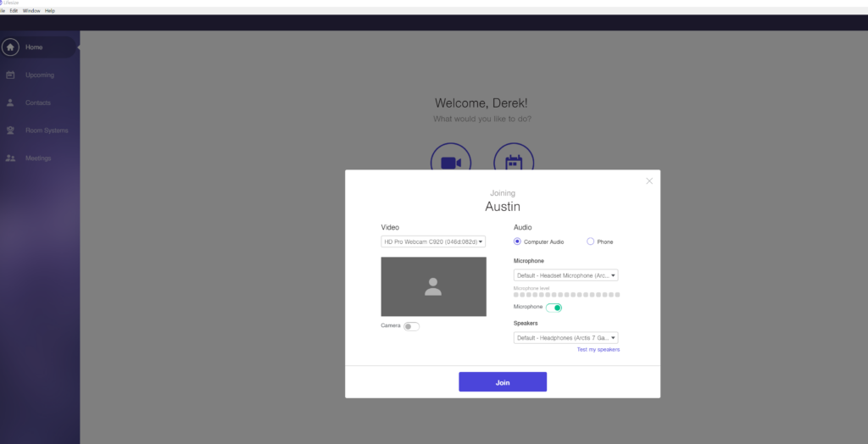Click the Home icon in sidebar

(10, 47)
